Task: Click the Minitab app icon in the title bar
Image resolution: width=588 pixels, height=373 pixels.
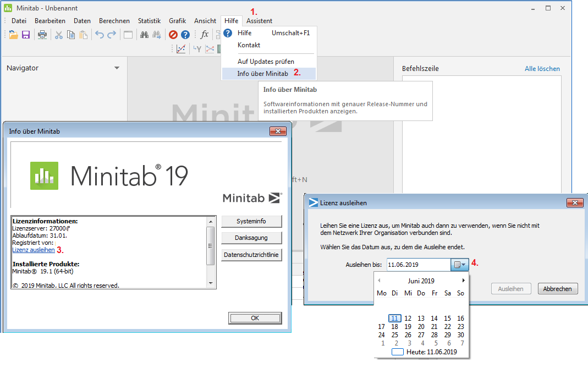Action: [8, 8]
